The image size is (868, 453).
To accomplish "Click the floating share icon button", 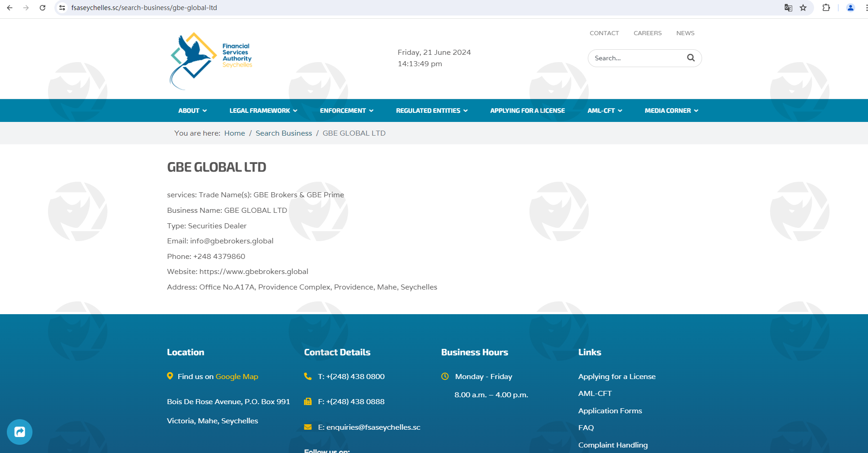I will (20, 432).
